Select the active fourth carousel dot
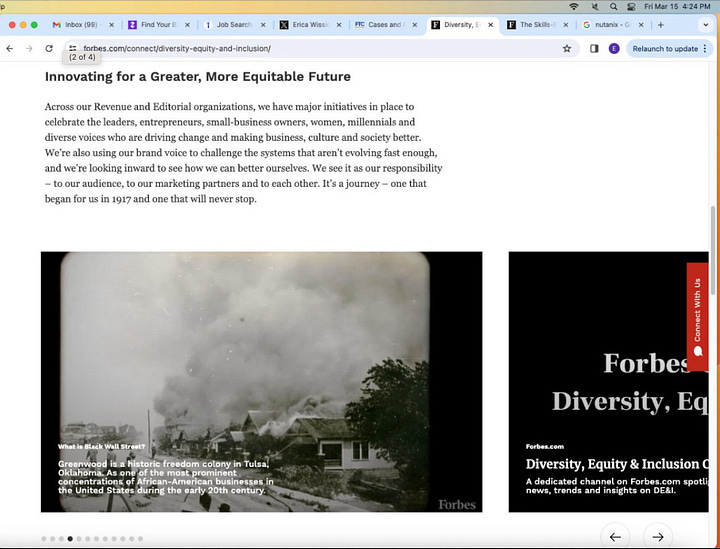The height and width of the screenshot is (549, 720). point(70,539)
